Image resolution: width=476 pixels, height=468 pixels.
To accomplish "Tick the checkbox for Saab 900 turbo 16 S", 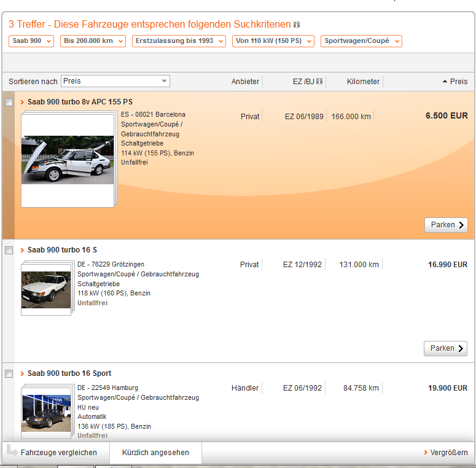I will [9, 251].
